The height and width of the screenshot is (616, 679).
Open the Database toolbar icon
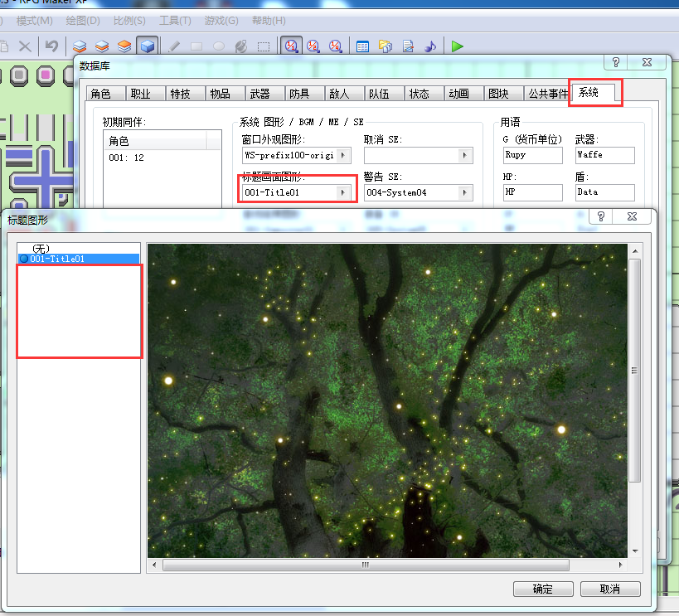362,46
